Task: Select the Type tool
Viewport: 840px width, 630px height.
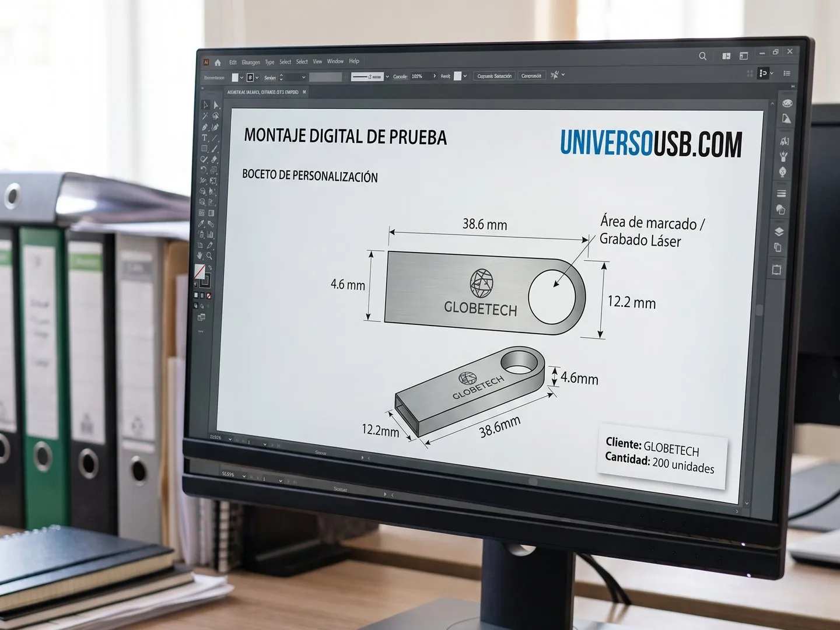Action: 205,138
